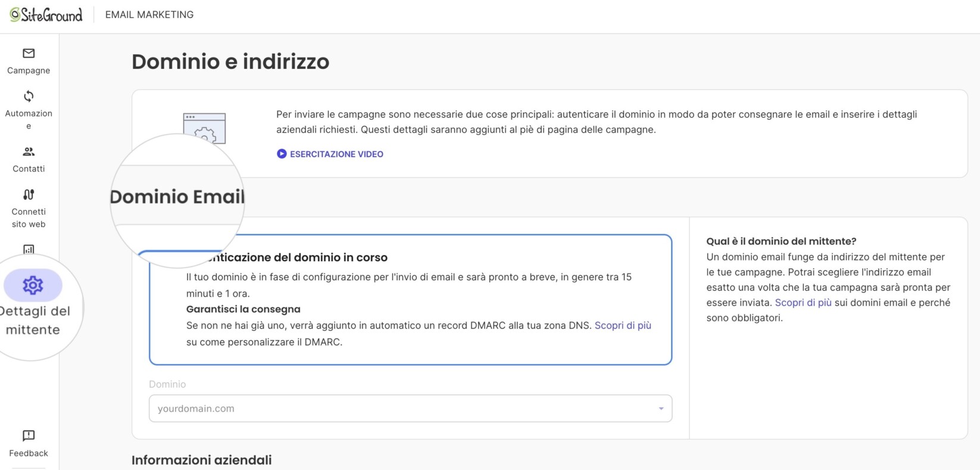Select the Dettagli del mittente label
Image resolution: width=980 pixels, height=470 pixels.
[33, 320]
